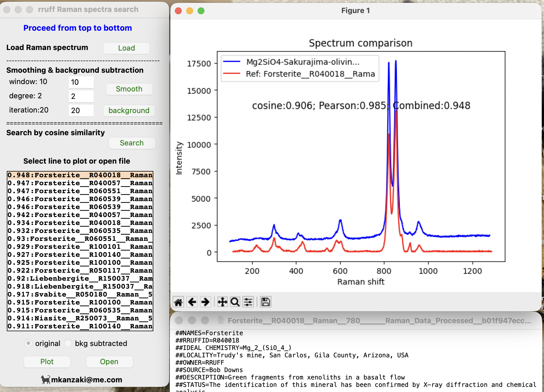544x392 pixels.
Task: Click the forward arrow in plot toolbar
Action: pos(205,302)
